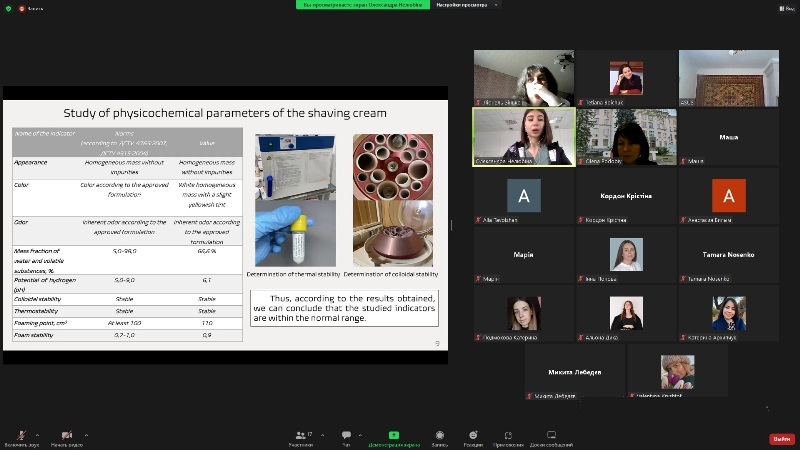Image resolution: width=800 pixels, height=450 pixels.
Task: Click 'Determination of colloidal stability' caption
Action: coord(391,274)
